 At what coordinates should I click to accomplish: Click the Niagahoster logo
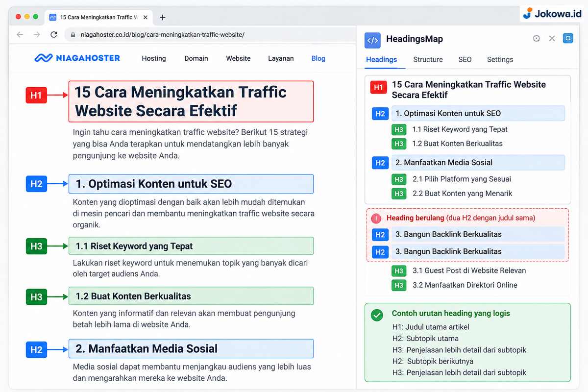point(77,58)
